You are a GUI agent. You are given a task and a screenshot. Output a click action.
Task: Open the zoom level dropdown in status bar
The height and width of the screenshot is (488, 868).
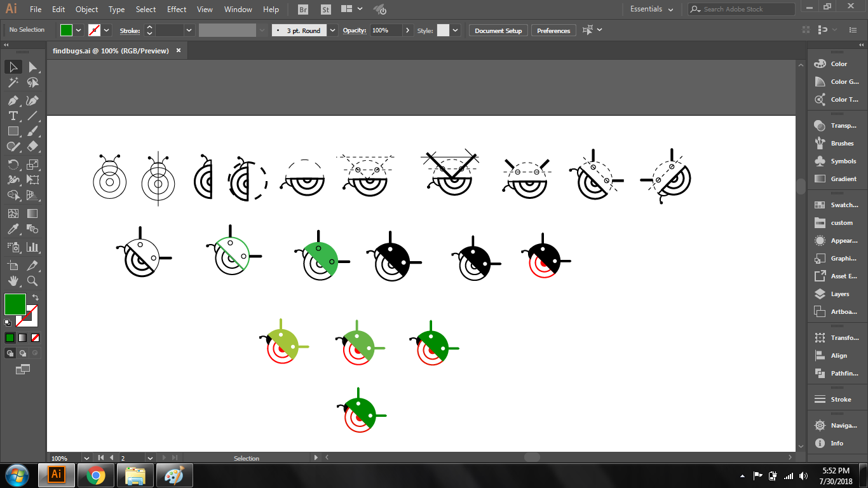[86, 457]
